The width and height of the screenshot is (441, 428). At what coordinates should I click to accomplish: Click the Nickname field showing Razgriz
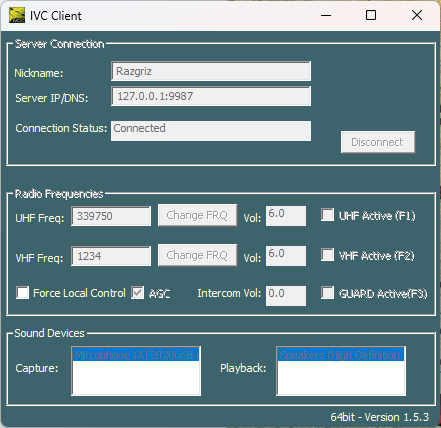tap(211, 71)
